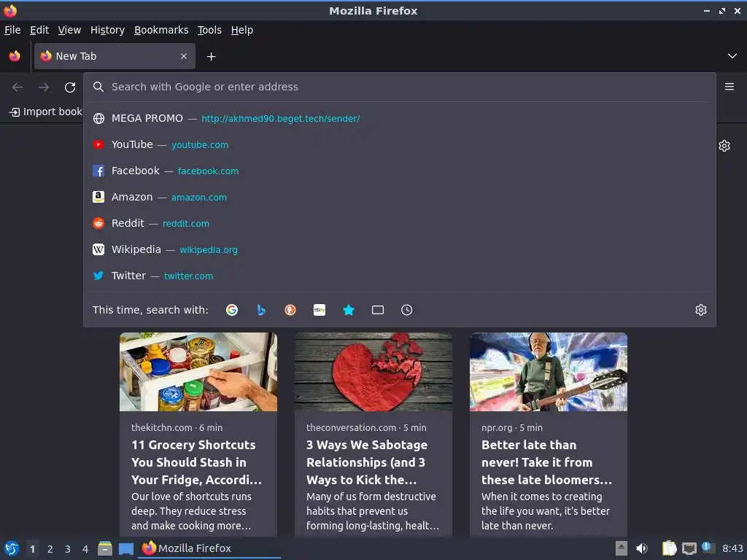Switch to workspace 4

pyautogui.click(x=85, y=549)
